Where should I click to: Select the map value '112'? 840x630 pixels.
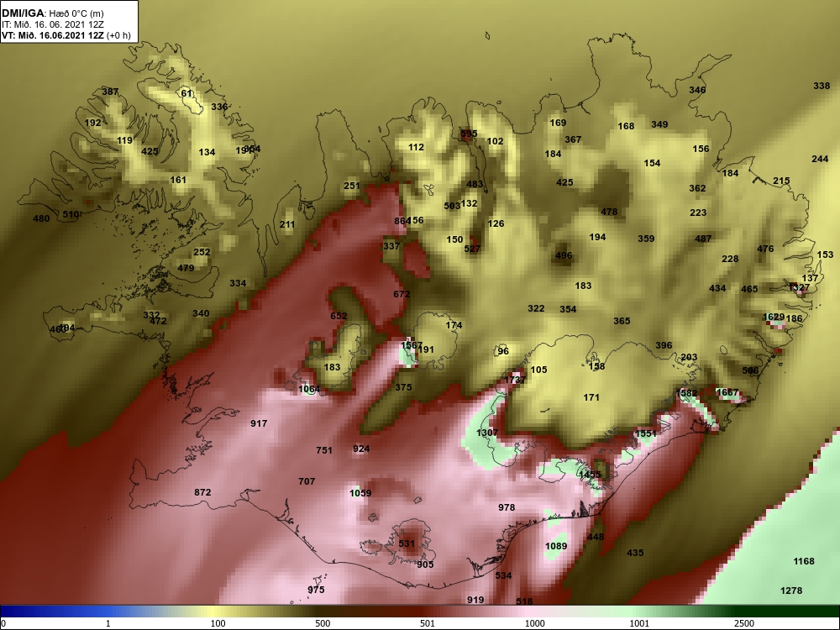click(416, 147)
